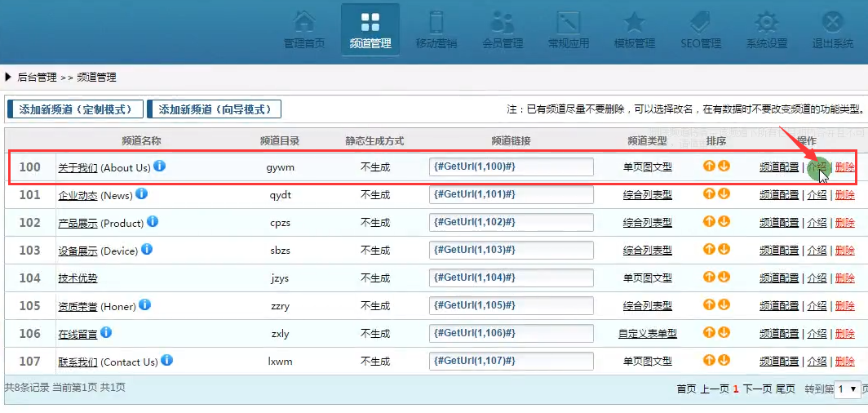This screenshot has width=868, height=413.
Task: Open the page number dropdown in pagination
Action: 847,389
